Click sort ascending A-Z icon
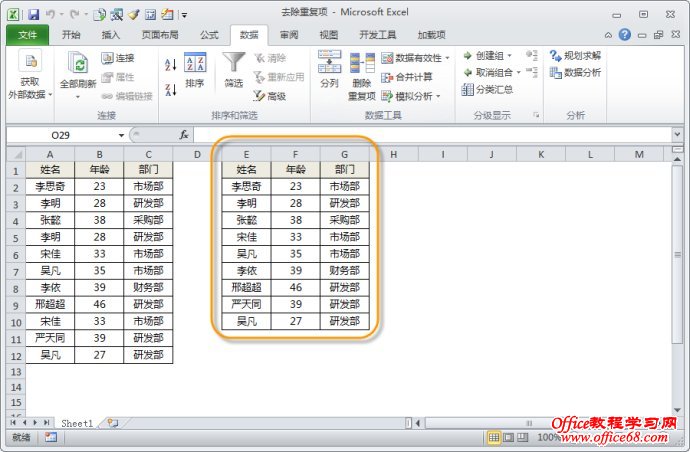 (170, 62)
